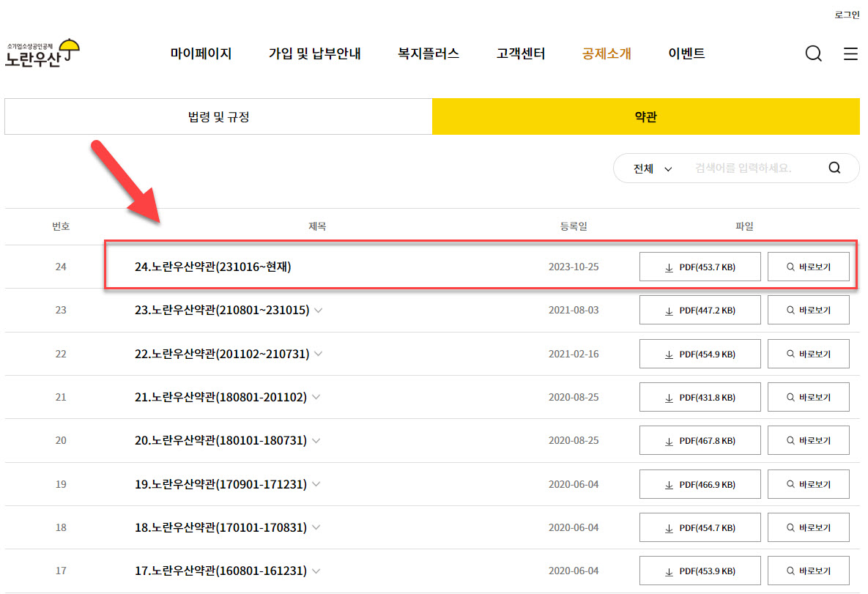Download PDF(454.7 KB) for row 18
Image resolution: width=868 pixels, height=594 pixels.
(700, 527)
